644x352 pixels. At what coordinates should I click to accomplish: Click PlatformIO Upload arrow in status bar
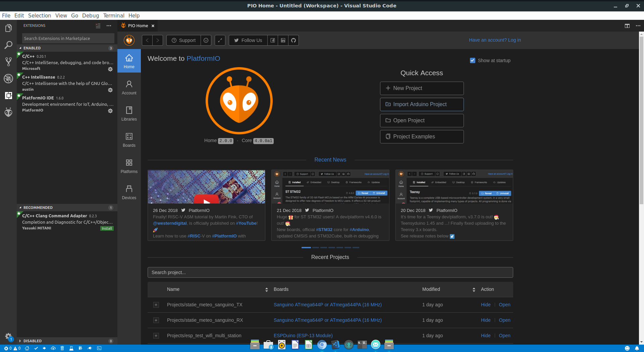pyautogui.click(x=44, y=348)
